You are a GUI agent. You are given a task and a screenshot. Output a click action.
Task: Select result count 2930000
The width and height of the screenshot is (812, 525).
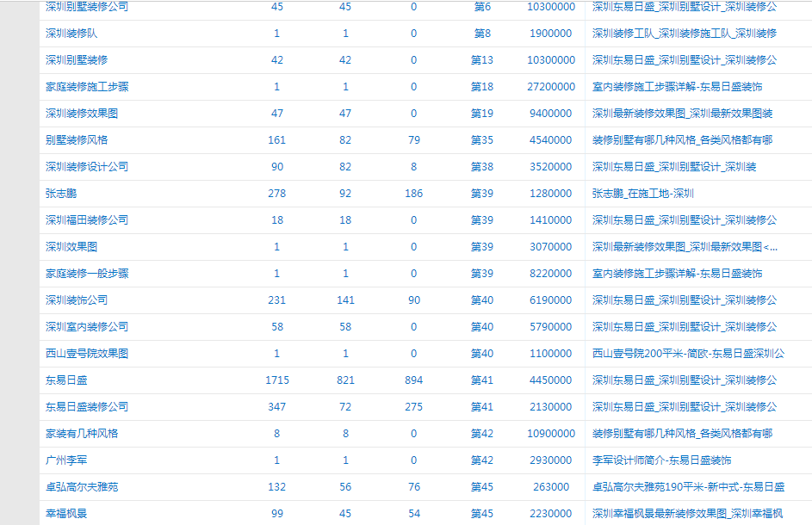pos(551,460)
